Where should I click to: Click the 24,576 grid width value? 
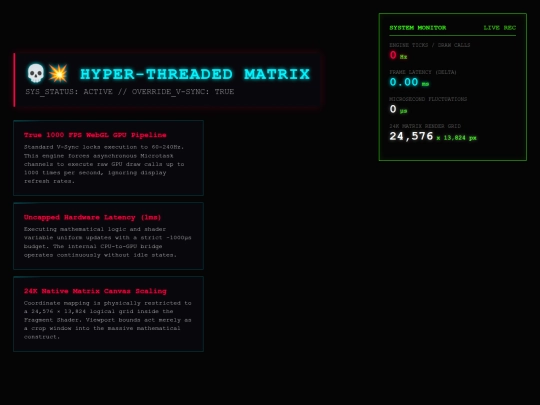pyautogui.click(x=411, y=136)
